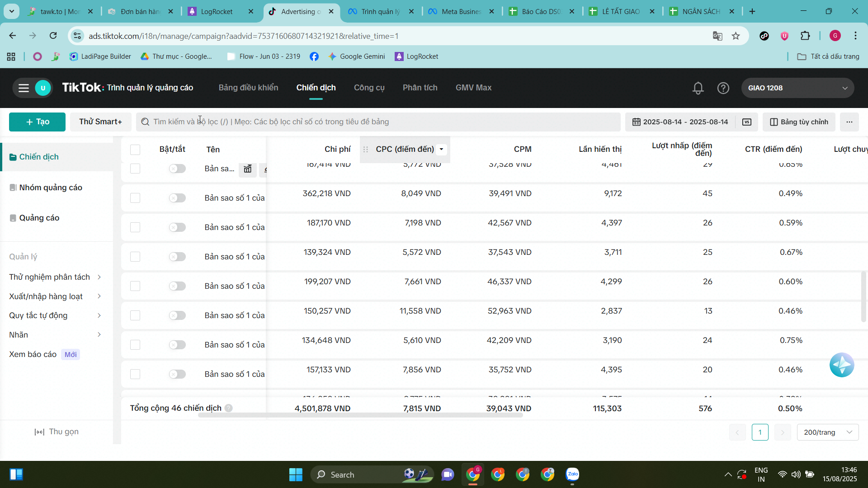The image size is (868, 488).
Task: Select Quảng cáo in sidebar
Action: [39, 218]
